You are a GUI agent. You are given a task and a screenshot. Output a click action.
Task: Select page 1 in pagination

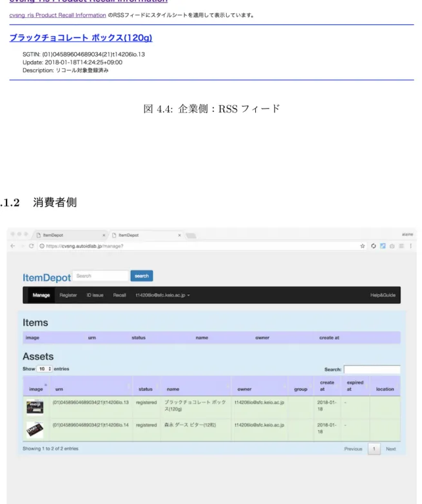click(374, 449)
